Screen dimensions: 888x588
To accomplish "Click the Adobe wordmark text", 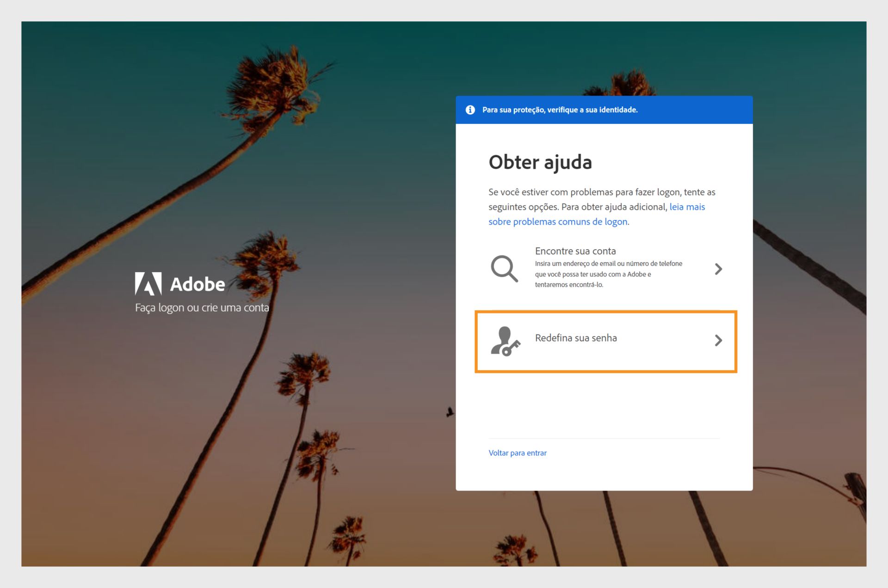I will pos(197,284).
